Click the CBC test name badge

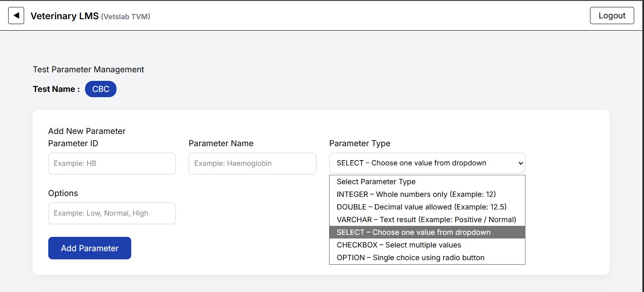click(x=101, y=89)
